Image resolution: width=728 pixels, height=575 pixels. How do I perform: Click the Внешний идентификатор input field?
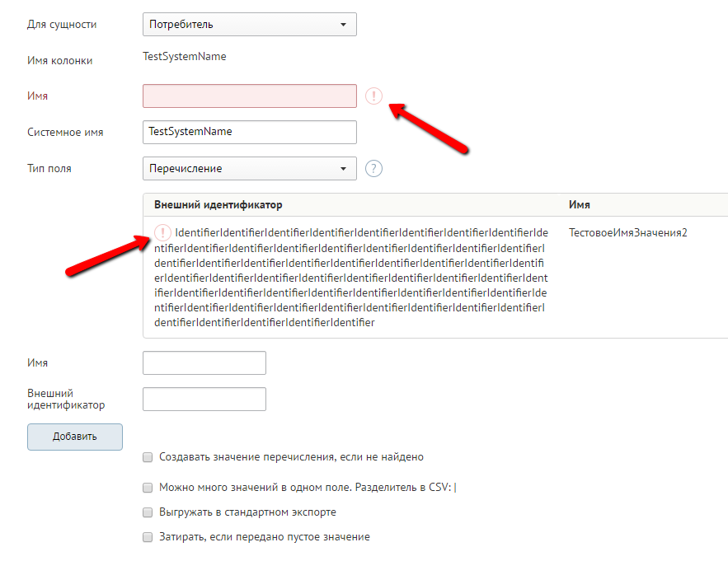point(204,399)
